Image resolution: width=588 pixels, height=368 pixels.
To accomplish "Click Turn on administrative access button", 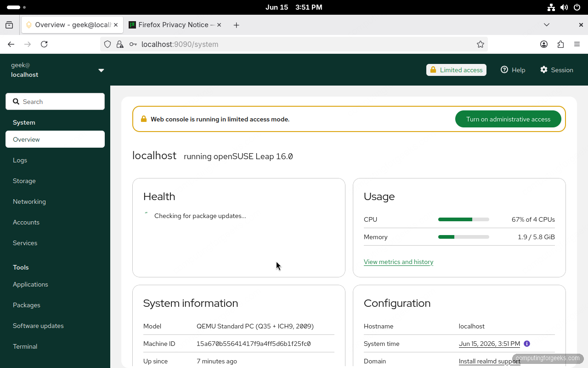I will point(508,119).
